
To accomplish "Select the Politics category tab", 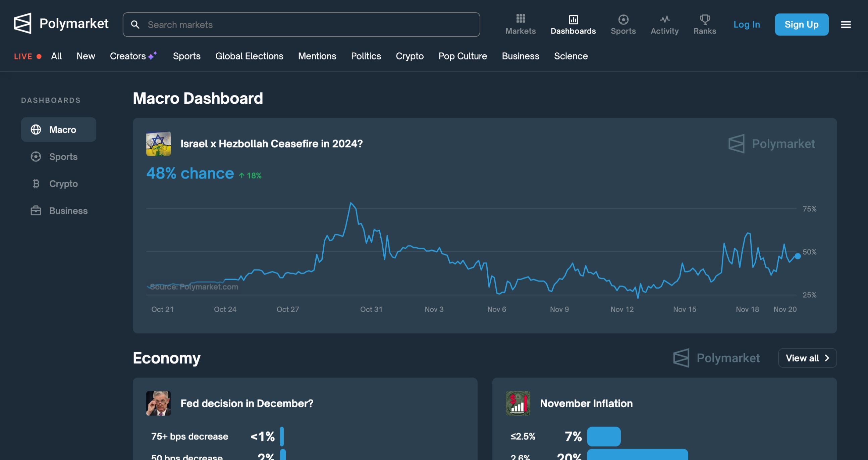I will coord(366,56).
